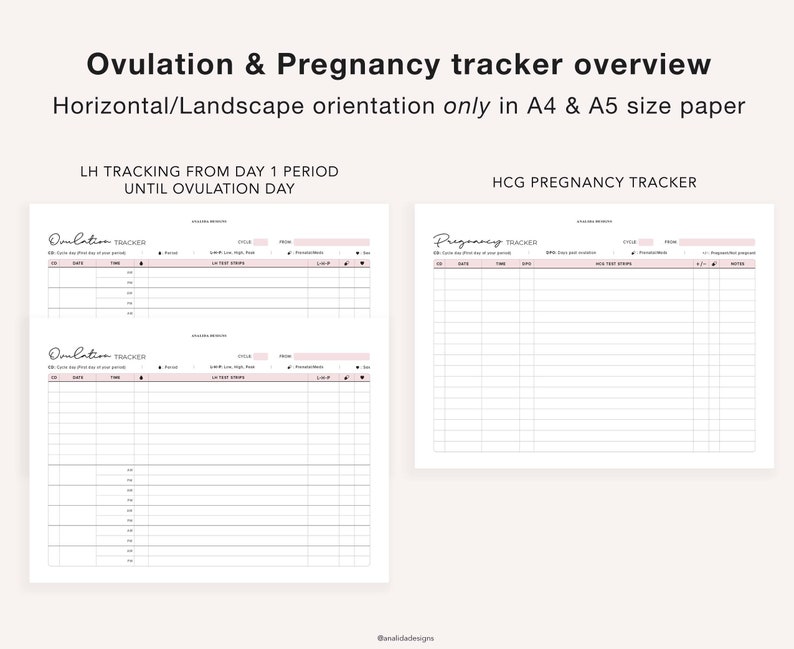Click the CYCLE pink field on the upper Ovulation page
Image resolution: width=794 pixels, height=649 pixels.
(261, 242)
